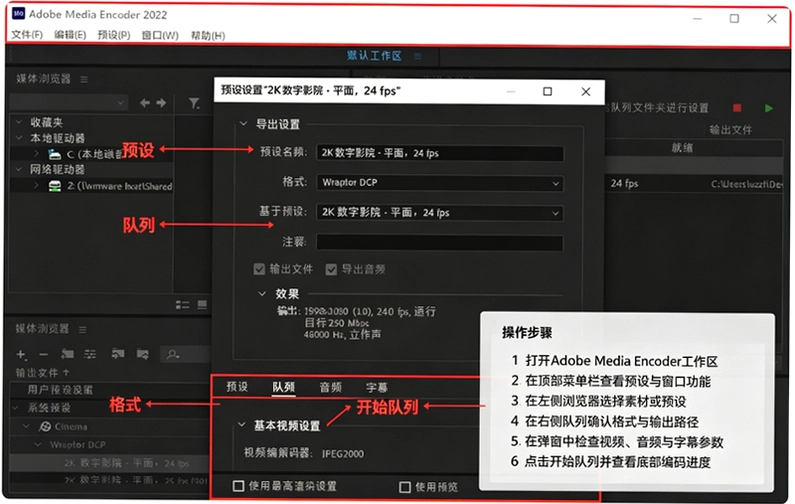795x504 pixels.
Task: Click the Z network drive icon
Action: (54, 186)
